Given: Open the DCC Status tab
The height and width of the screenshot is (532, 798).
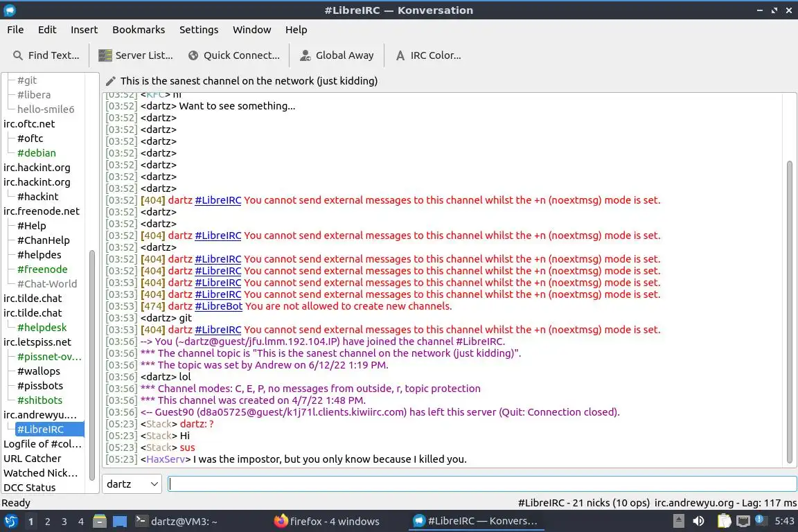Looking at the screenshot, I should pos(30,488).
